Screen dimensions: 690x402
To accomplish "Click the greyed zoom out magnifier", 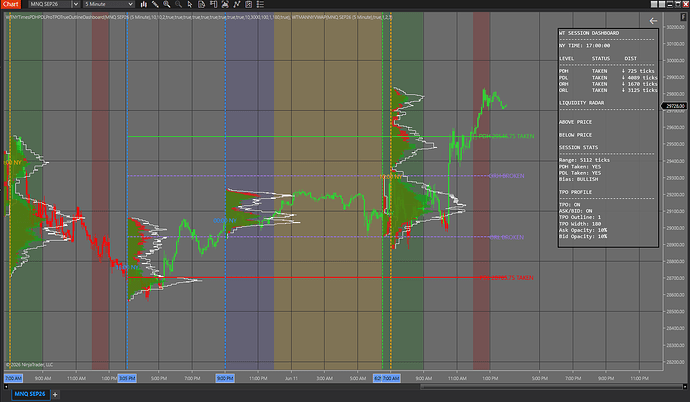I will (x=178, y=4).
